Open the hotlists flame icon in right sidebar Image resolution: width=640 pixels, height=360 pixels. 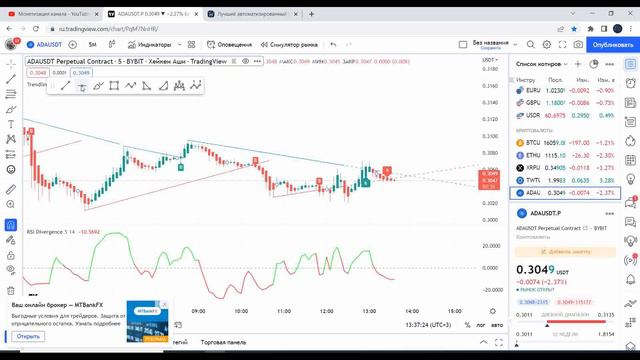click(x=631, y=141)
